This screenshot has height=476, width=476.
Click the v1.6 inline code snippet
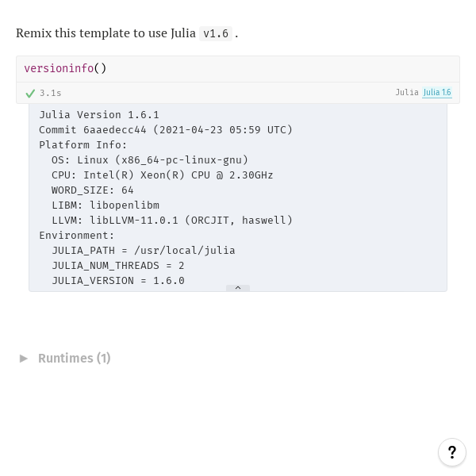[x=216, y=33]
